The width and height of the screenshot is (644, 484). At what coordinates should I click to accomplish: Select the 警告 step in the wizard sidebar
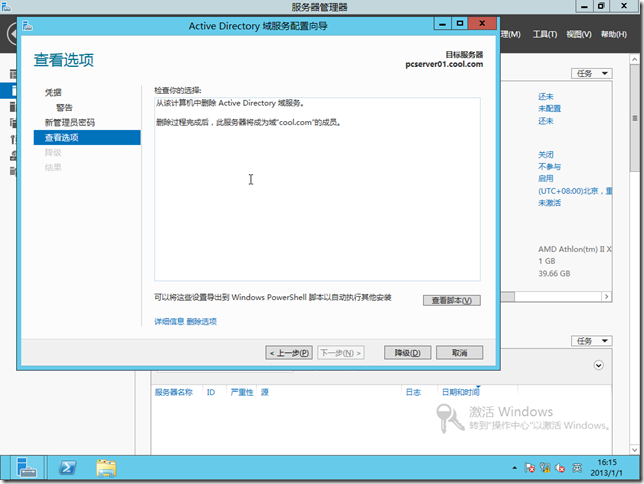[64, 108]
